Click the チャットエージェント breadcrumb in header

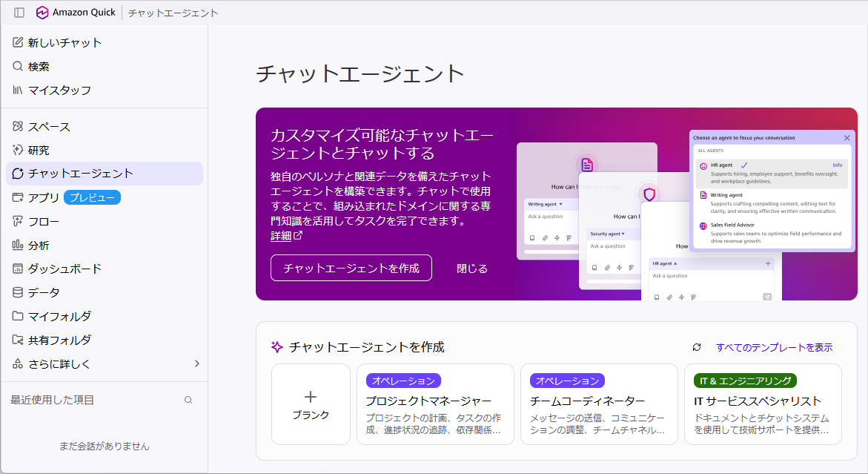(x=173, y=13)
